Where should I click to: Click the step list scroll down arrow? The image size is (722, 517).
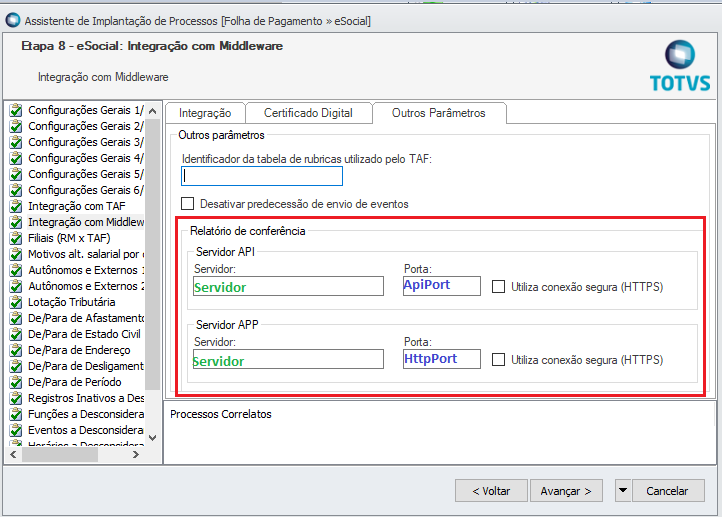click(x=153, y=438)
